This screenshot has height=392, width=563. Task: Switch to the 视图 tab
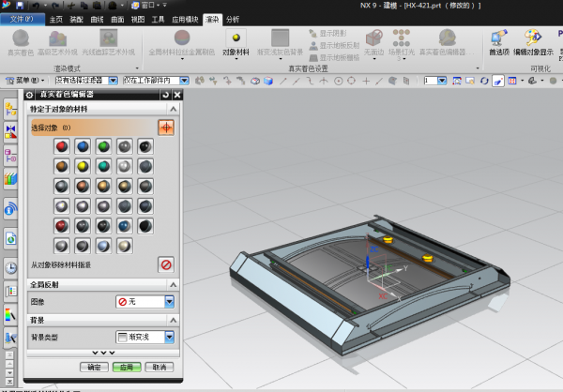[x=138, y=20]
